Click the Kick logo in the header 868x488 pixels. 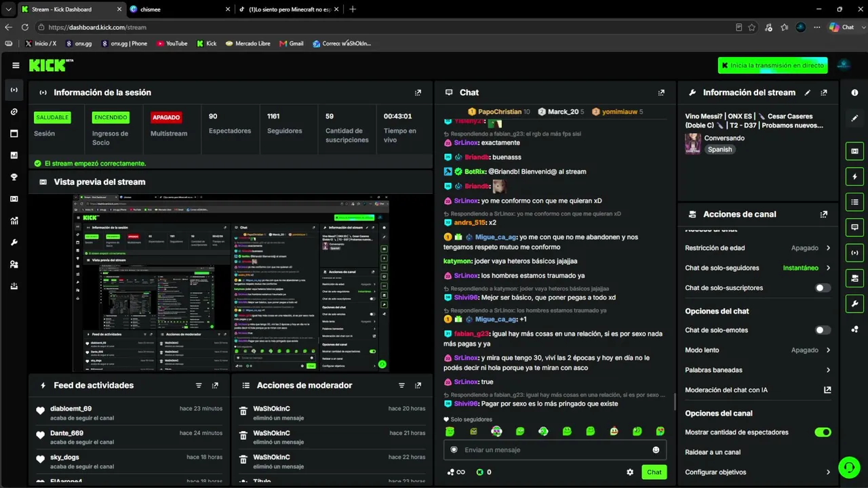50,65
